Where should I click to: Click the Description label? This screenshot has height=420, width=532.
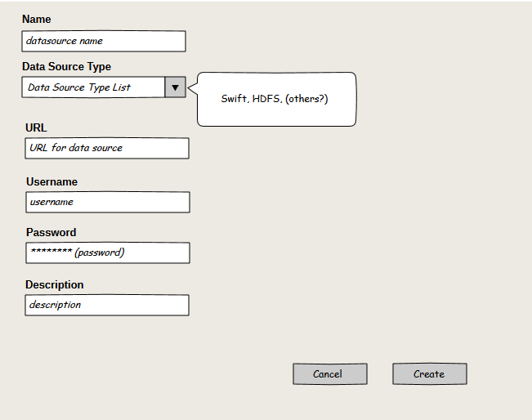click(54, 284)
